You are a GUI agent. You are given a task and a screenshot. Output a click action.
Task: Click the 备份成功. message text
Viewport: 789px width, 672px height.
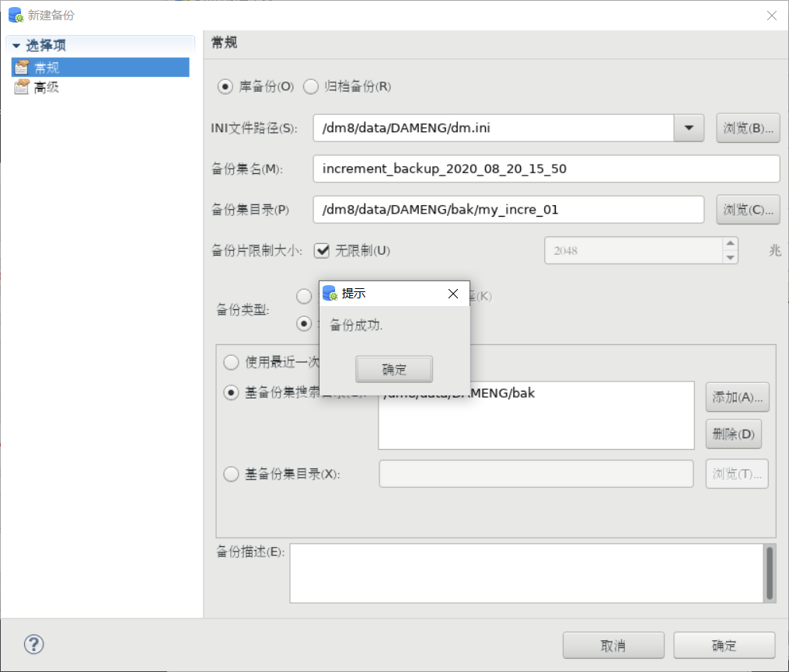(356, 326)
